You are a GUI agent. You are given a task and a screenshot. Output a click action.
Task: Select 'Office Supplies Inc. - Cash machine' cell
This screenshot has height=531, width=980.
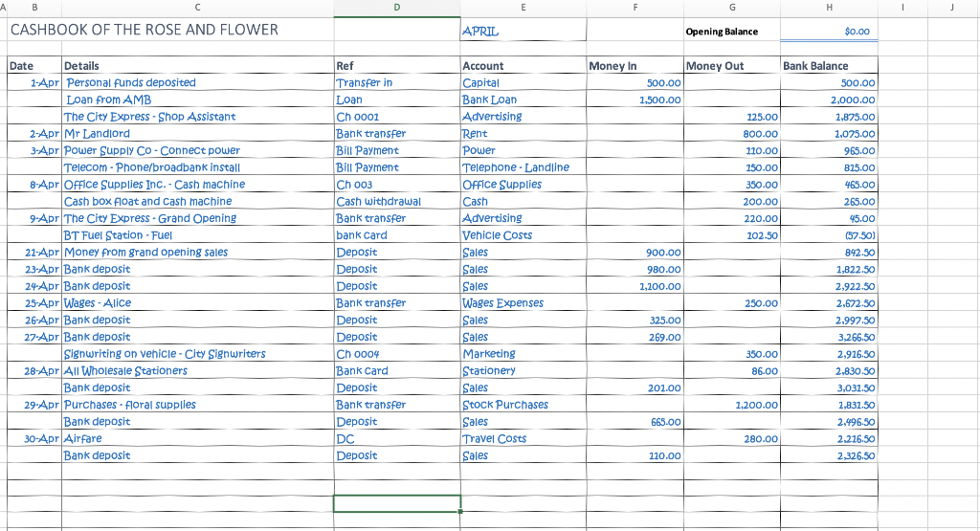click(x=197, y=185)
